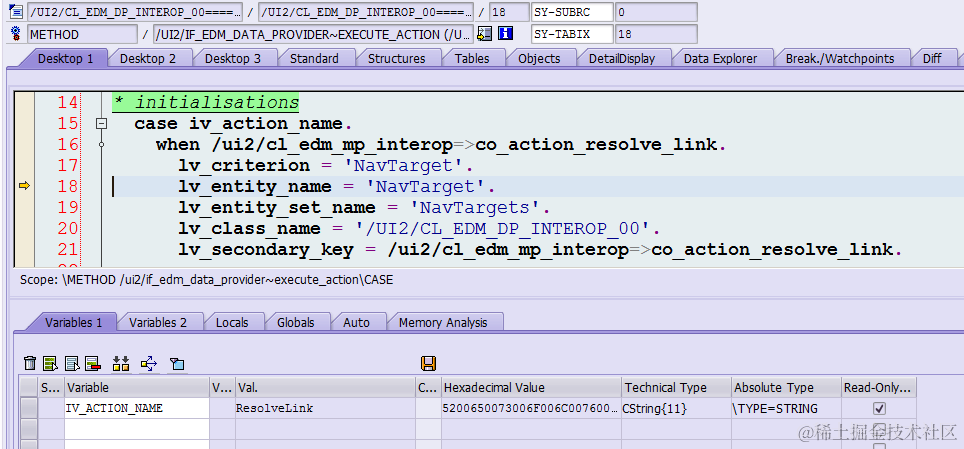Image resolution: width=964 pixels, height=449 pixels.
Task: Click code line 19 lv_entity_set_name assignment
Action: [365, 207]
